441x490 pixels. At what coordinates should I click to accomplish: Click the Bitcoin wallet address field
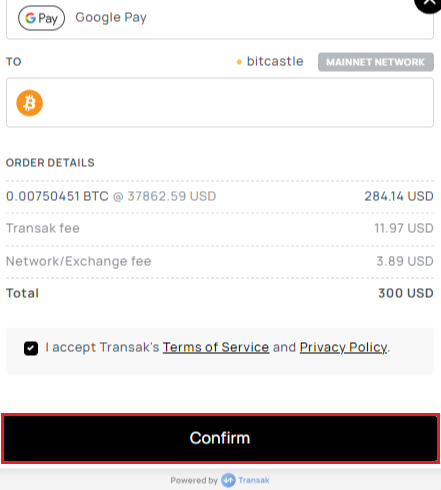pyautogui.click(x=220, y=103)
